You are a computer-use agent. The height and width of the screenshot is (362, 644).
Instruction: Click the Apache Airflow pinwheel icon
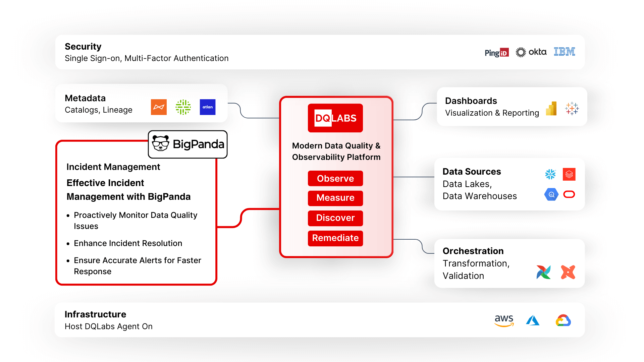pos(543,272)
